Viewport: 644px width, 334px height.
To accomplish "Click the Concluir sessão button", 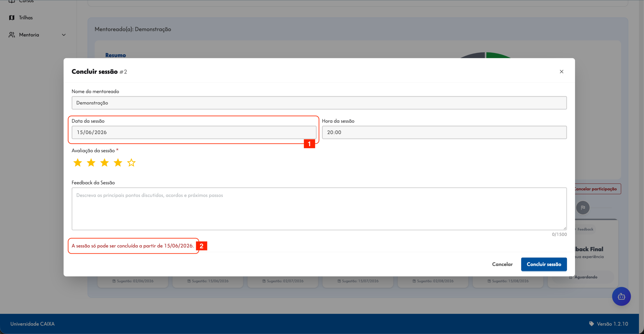I will pyautogui.click(x=544, y=264).
